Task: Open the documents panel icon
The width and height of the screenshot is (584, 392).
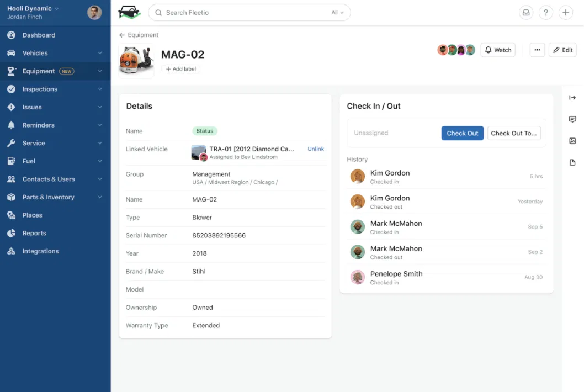Action: pos(572,162)
